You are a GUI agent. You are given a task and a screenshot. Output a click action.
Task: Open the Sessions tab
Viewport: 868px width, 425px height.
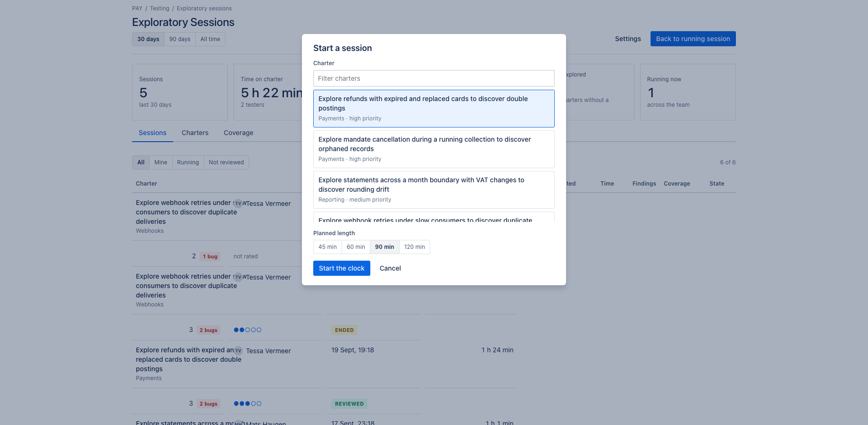pos(152,133)
